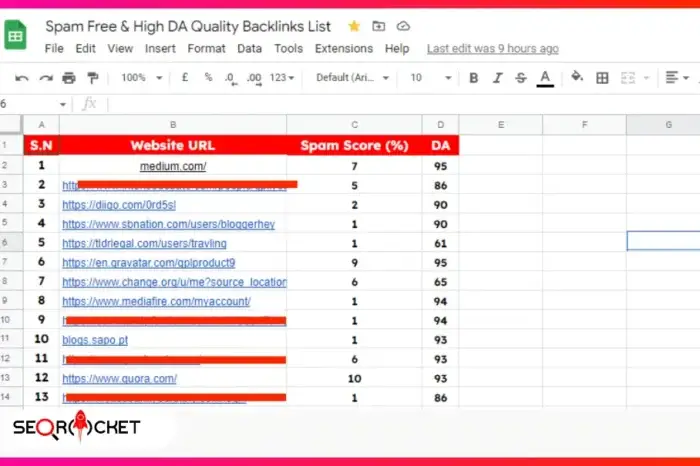Select column B header
700x466 pixels.
click(x=173, y=125)
